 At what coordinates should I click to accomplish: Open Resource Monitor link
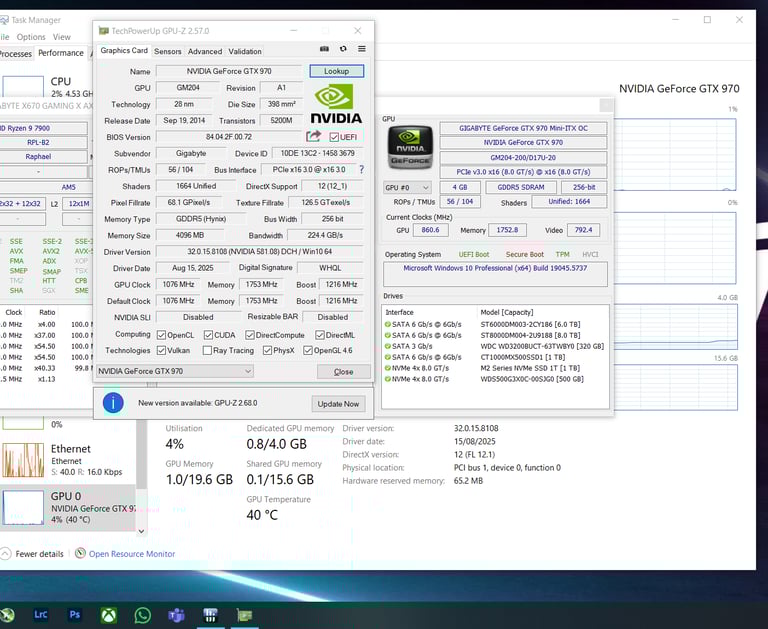tap(132, 554)
